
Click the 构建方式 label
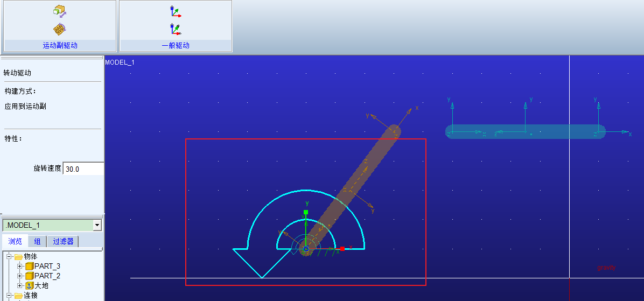tap(20, 91)
